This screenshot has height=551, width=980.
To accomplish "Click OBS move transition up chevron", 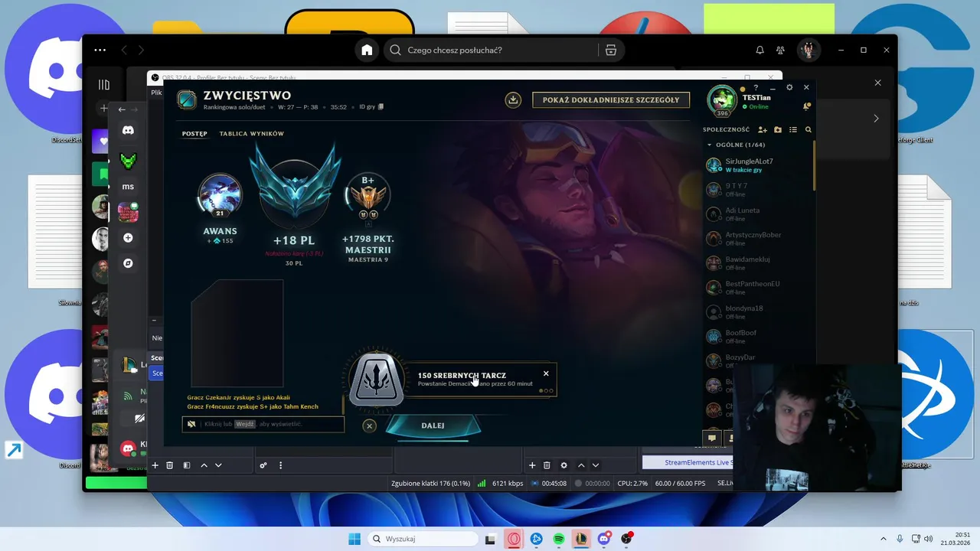I will coord(581,465).
